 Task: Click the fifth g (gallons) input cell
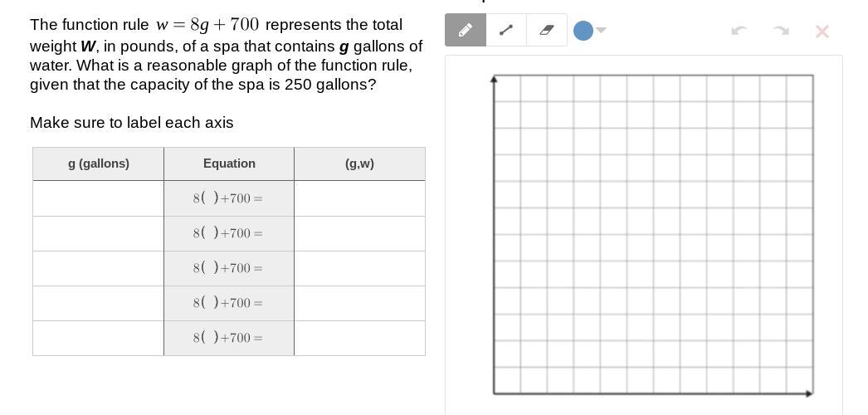point(98,338)
